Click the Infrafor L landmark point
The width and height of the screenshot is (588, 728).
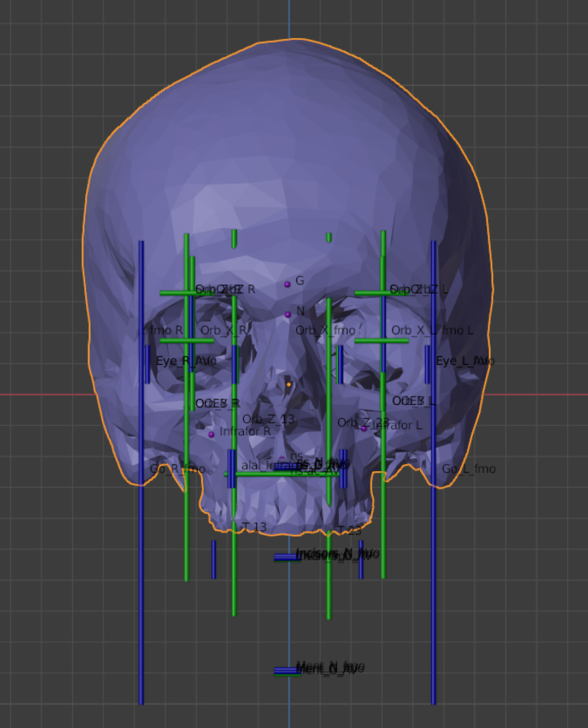[364, 429]
